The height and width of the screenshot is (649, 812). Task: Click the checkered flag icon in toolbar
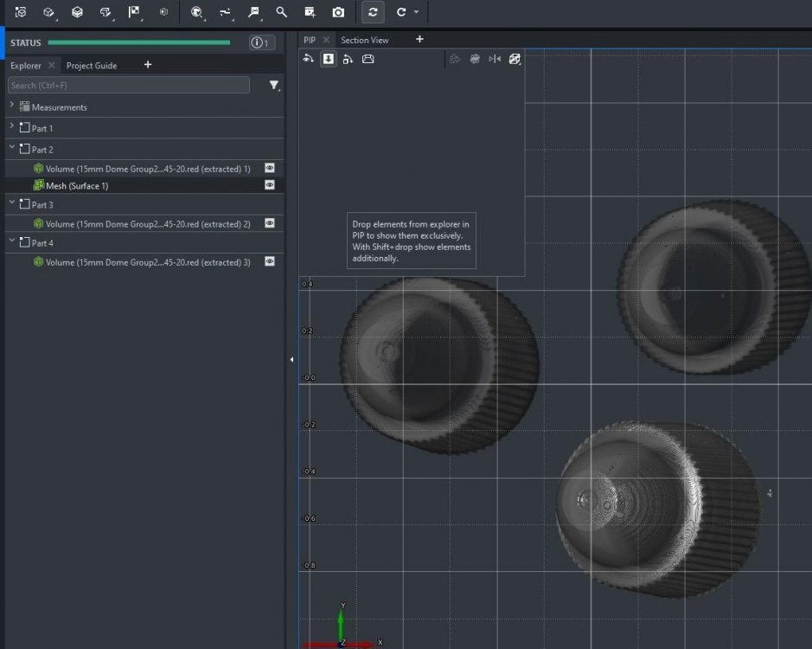[134, 12]
